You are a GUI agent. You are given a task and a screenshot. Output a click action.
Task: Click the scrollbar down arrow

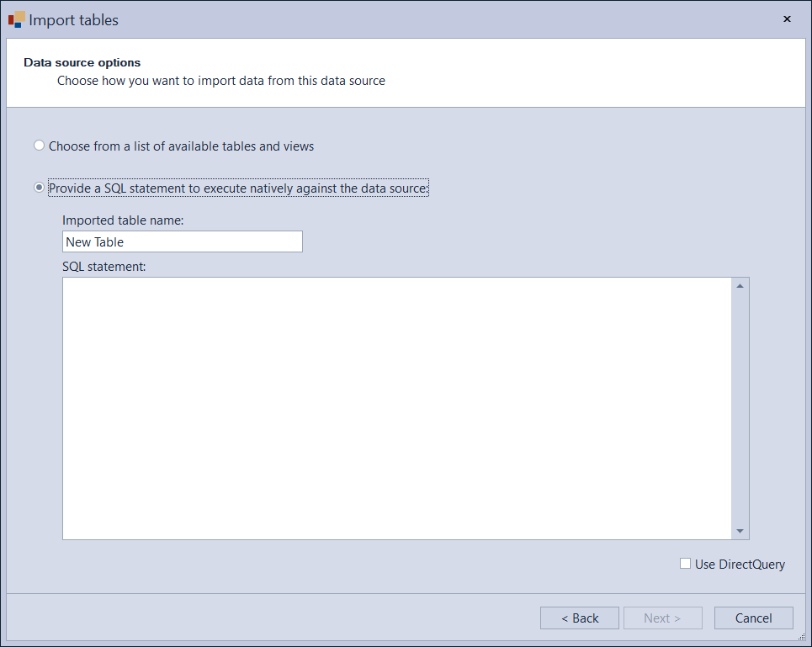click(740, 531)
